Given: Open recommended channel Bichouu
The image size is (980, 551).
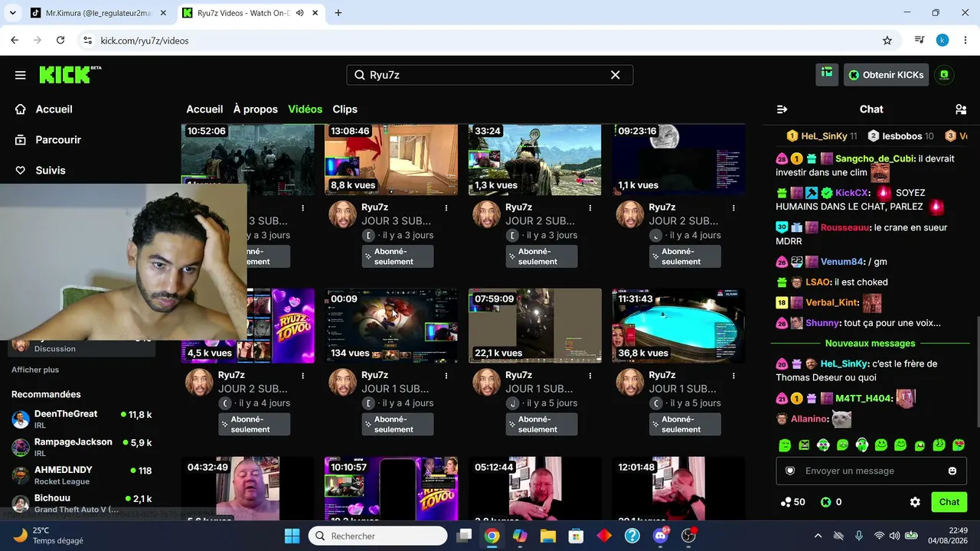Looking at the screenshot, I should (x=82, y=503).
